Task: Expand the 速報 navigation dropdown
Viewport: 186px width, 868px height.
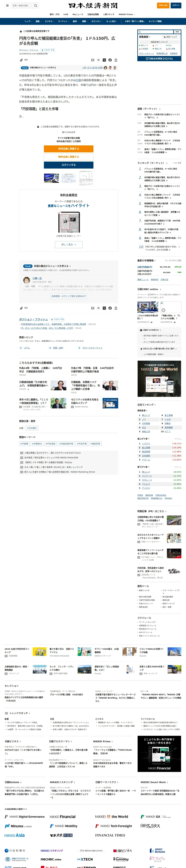Action: (x=39, y=21)
